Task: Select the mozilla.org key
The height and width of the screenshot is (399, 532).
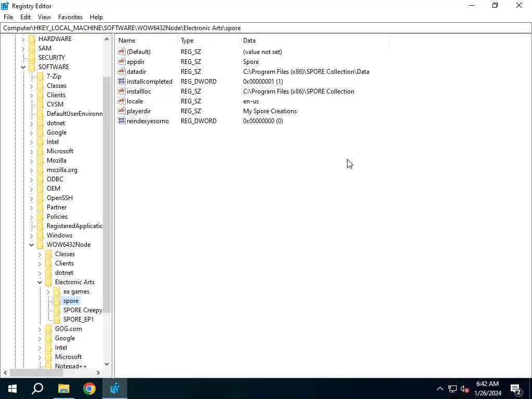Action: [x=62, y=170]
